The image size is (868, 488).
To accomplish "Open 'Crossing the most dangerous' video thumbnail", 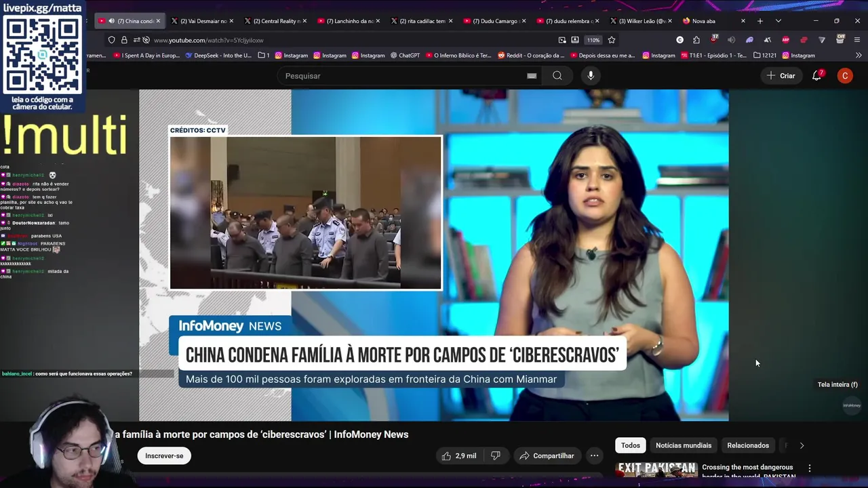I will pos(656,469).
